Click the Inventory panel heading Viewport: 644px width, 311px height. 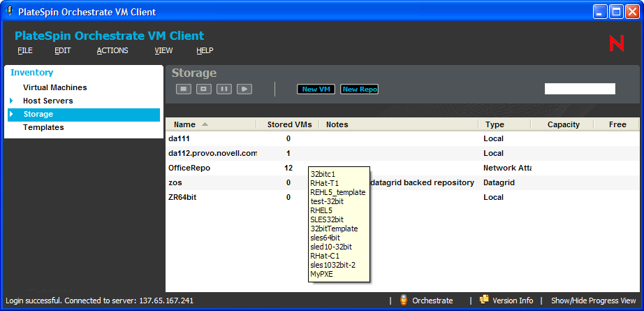(x=31, y=72)
